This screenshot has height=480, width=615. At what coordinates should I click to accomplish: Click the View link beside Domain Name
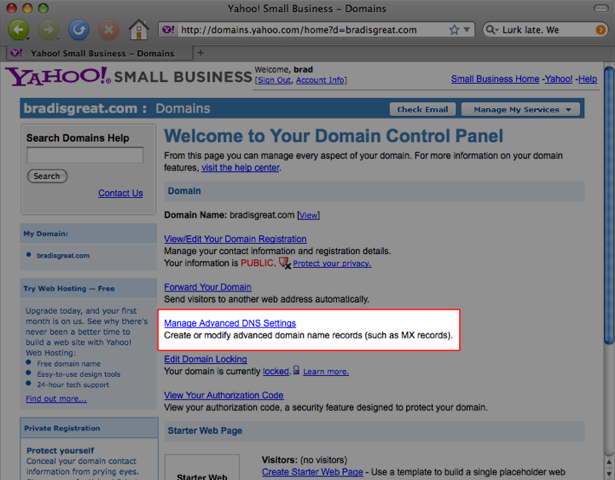click(x=308, y=215)
